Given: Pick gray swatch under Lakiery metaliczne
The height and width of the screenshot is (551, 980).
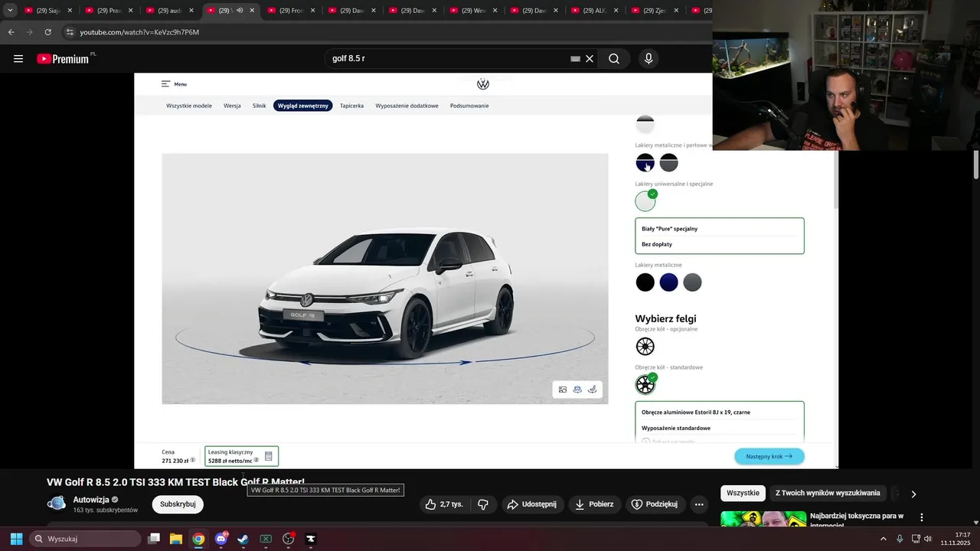Looking at the screenshot, I should click(x=692, y=282).
